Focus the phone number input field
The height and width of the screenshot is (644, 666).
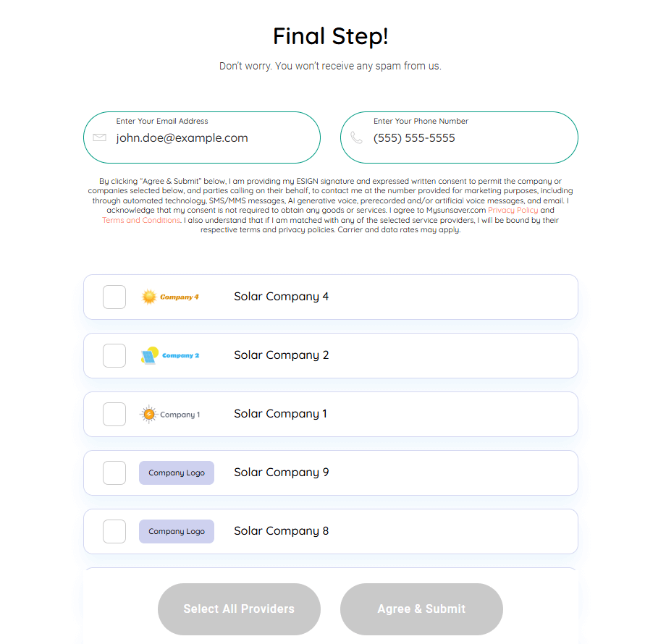[467, 138]
